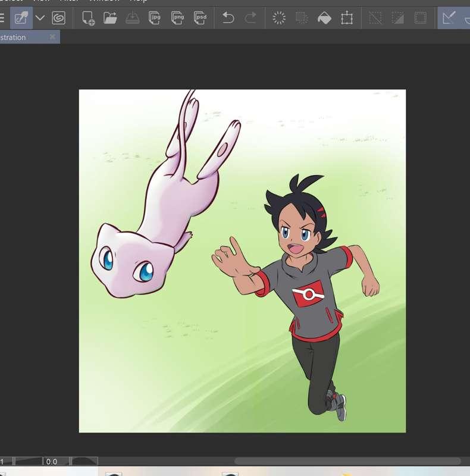Redo the undone action
The width and height of the screenshot is (470, 476).
[250, 18]
